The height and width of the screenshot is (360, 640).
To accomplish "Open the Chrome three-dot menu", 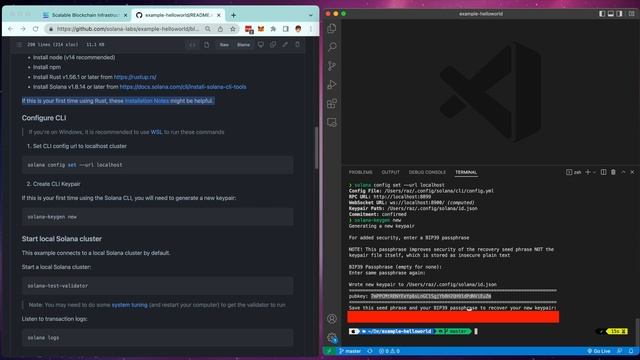I will pos(311,29).
